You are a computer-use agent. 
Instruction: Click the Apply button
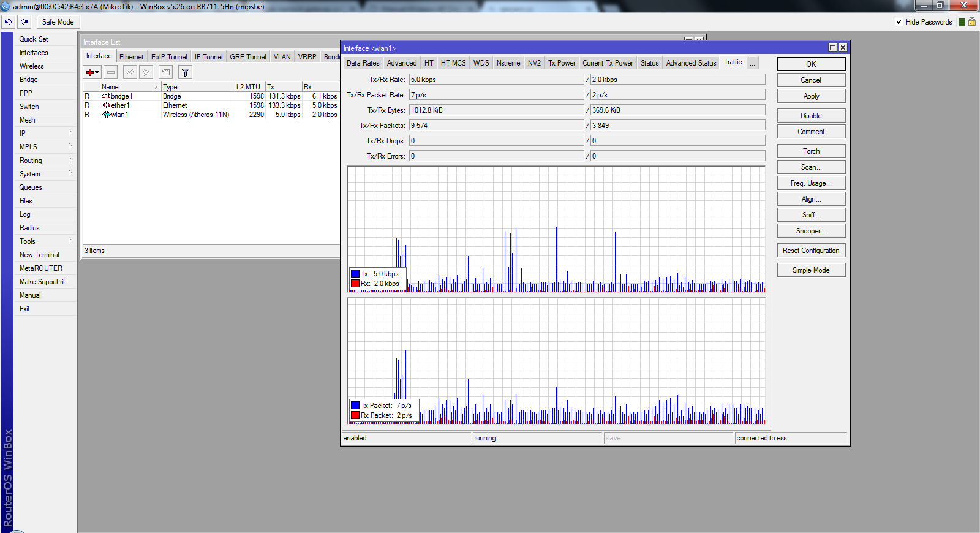click(x=811, y=96)
